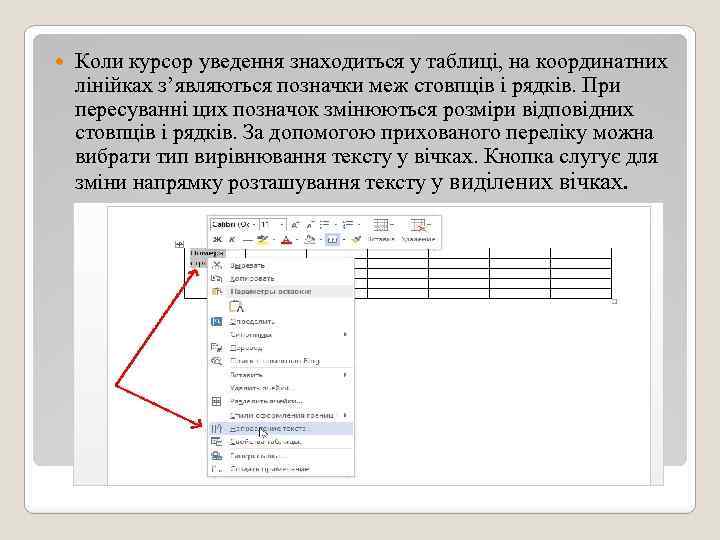Click the Bing search magnifier icon
Viewport: 720px width, 540px height.
pos(216,361)
